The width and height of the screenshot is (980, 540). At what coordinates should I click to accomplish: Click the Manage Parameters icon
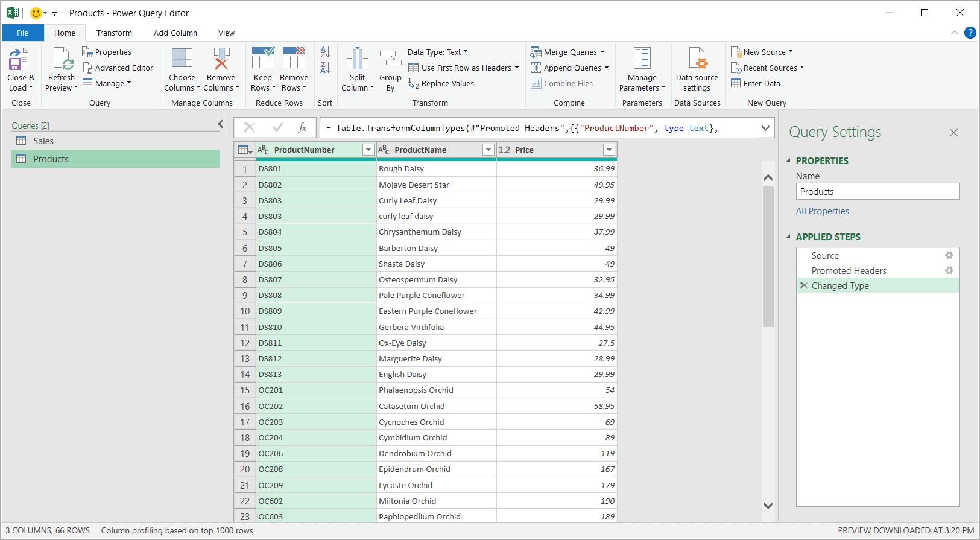pos(642,59)
